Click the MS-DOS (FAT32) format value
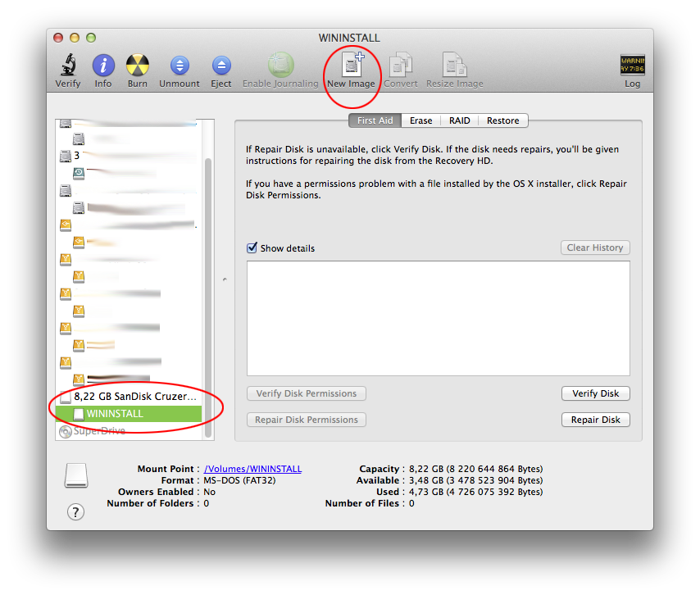The width and height of the screenshot is (700, 595). click(239, 480)
